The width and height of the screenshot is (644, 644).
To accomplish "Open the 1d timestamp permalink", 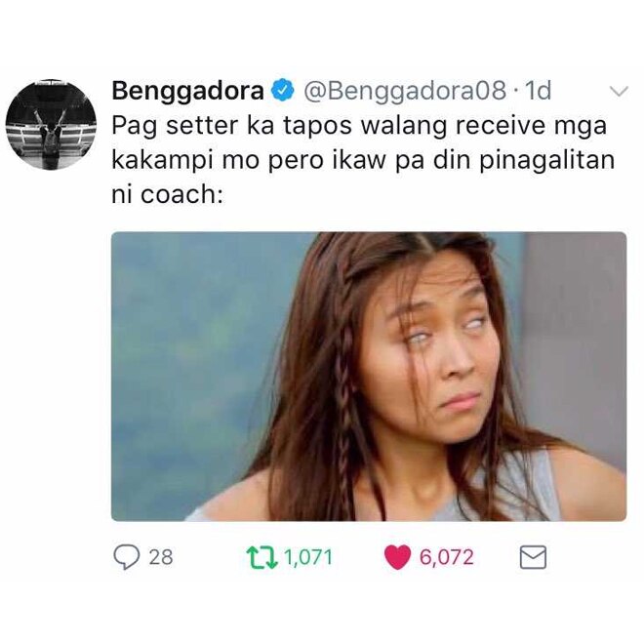I will 538,91.
